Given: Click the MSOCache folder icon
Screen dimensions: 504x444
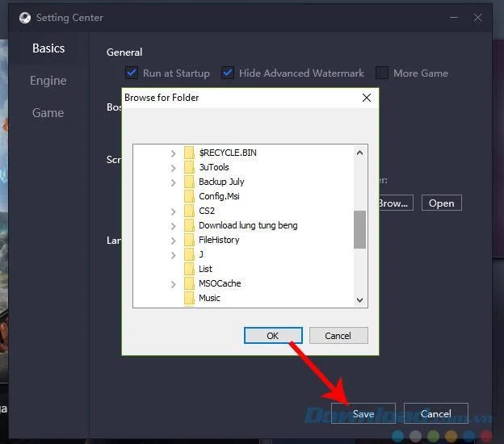Looking at the screenshot, I should [189, 283].
